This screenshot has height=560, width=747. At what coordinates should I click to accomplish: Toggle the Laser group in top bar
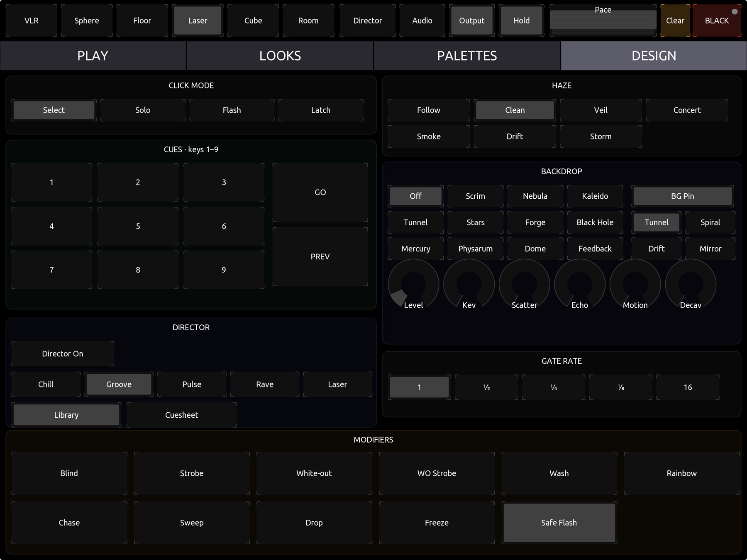[x=198, y=20]
